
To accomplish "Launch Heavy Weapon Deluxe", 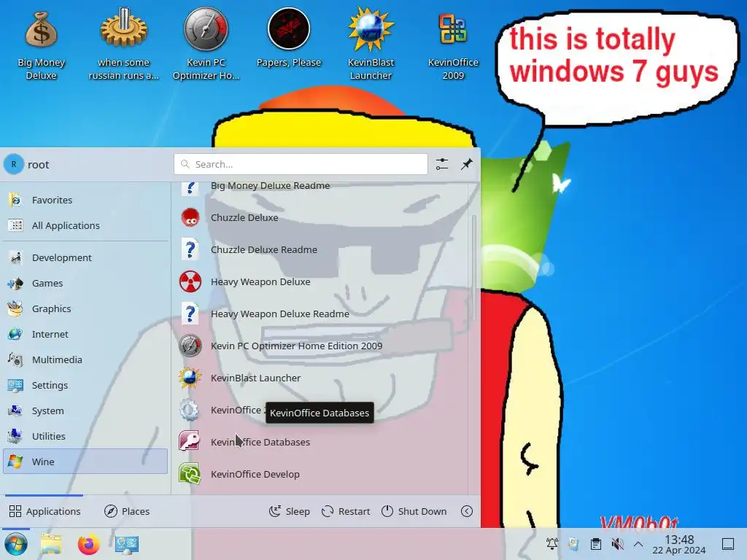I will (x=320, y=282).
